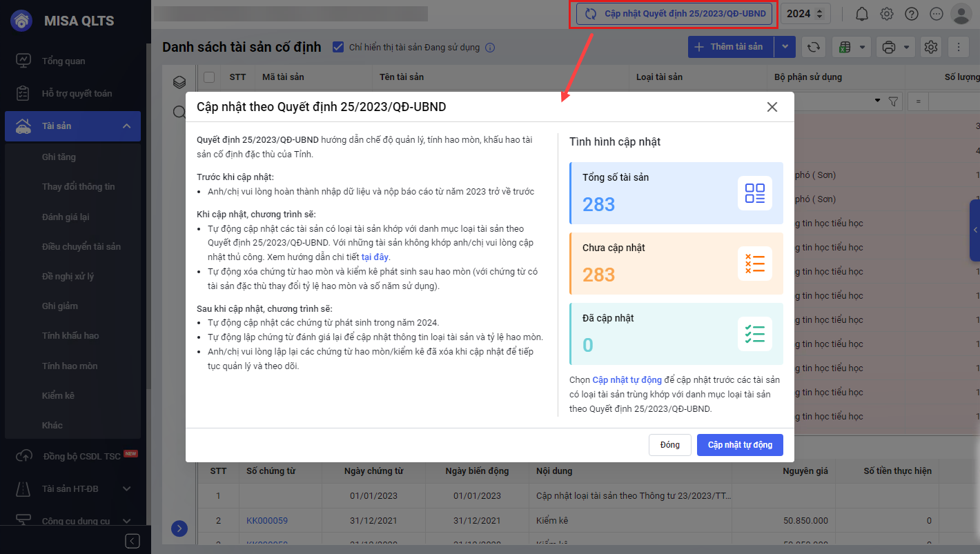Click the Đã cập nhật card showing 0

[x=676, y=334]
